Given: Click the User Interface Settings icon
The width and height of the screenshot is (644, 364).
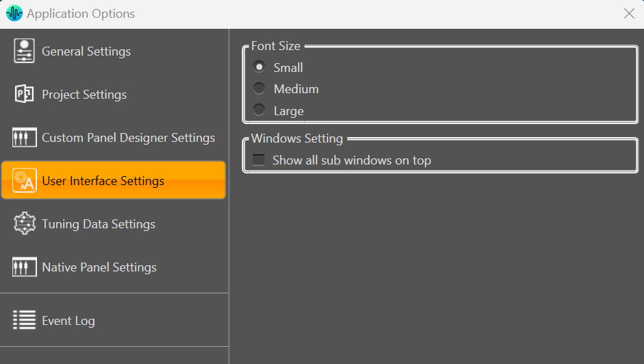Looking at the screenshot, I should pos(24,180).
